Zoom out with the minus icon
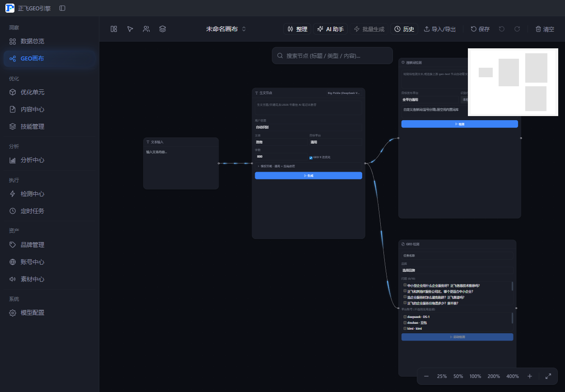Viewport: 565px width, 392px height. (426, 376)
